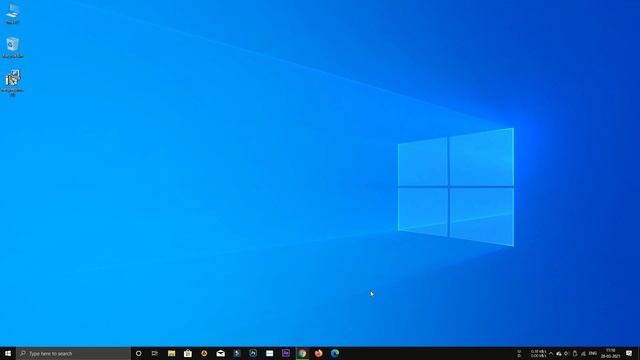Click the battery status tray icon
640x360 pixels.
[575, 353]
